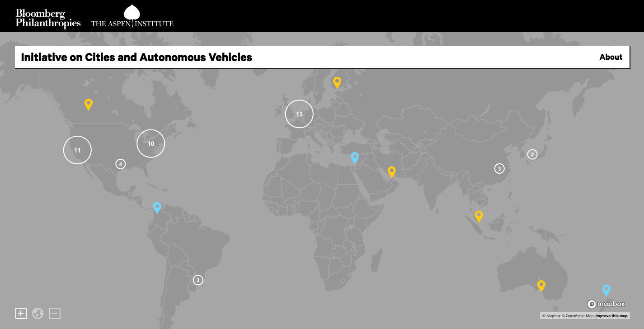The width and height of the screenshot is (644, 329).
Task: Click the Aspen Institute logo
Action: (132, 18)
